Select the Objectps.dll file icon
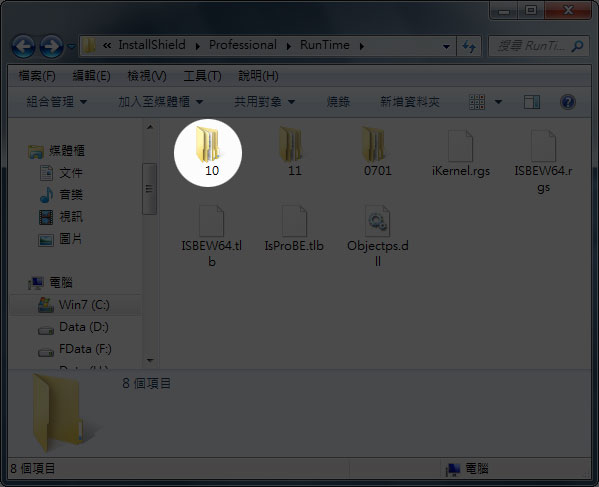Viewport: 599px width, 487px height. point(377,221)
